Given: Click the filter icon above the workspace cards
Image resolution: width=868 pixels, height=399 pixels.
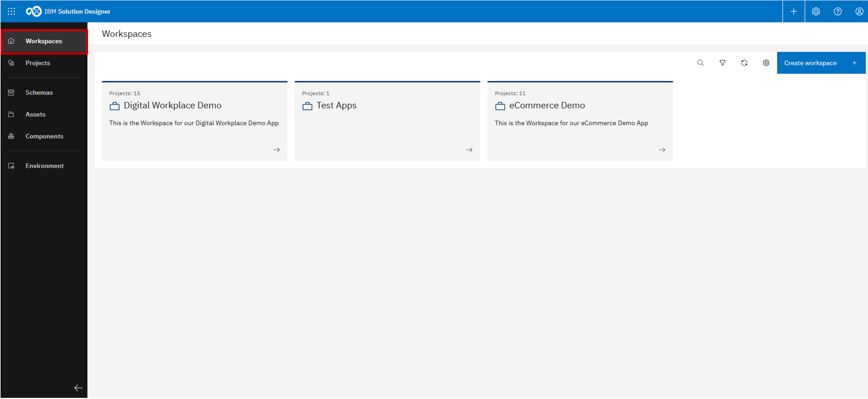Looking at the screenshot, I should 722,63.
